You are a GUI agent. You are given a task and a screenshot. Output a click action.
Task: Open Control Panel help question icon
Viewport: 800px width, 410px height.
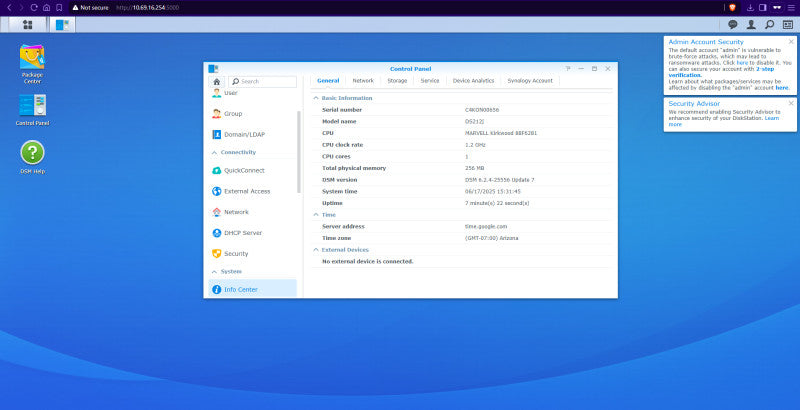(568, 68)
